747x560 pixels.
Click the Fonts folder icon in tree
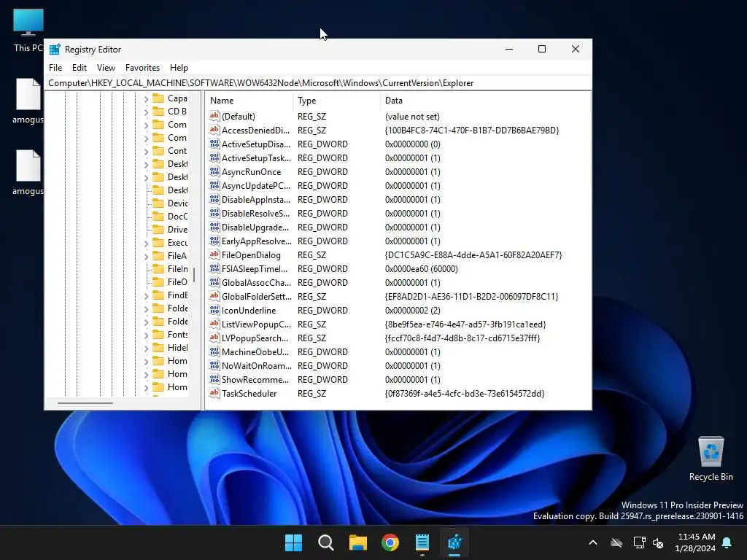tap(158, 335)
